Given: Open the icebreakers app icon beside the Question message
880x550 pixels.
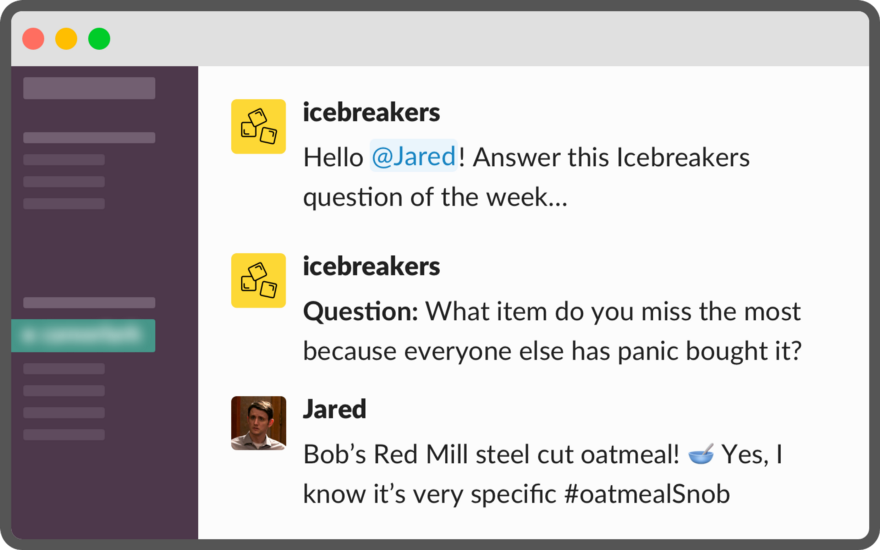Looking at the screenshot, I should [258, 280].
